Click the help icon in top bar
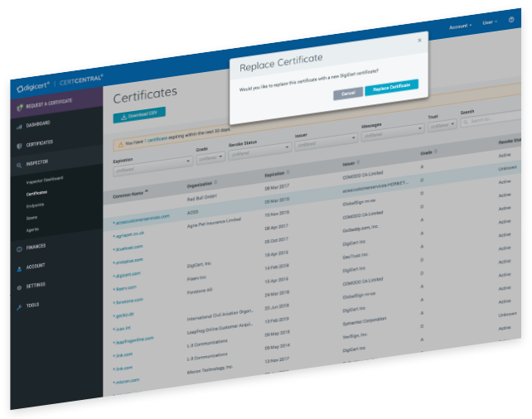 [511, 20]
